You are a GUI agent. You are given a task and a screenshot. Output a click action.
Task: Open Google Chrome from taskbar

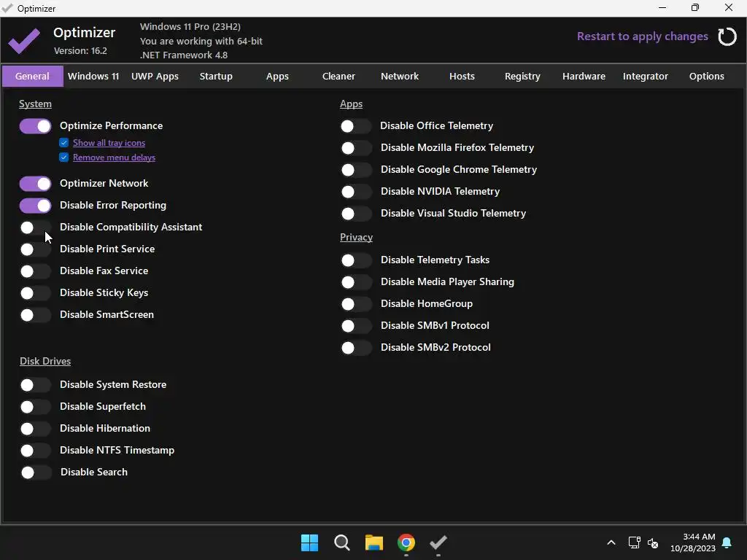(x=406, y=542)
